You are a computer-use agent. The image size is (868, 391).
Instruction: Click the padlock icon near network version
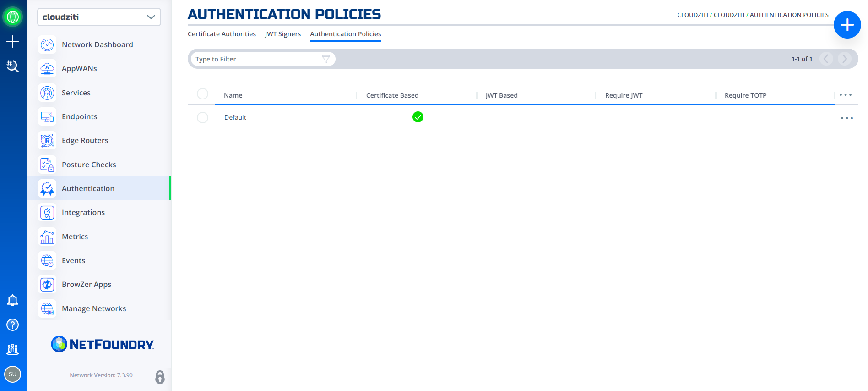(160, 377)
